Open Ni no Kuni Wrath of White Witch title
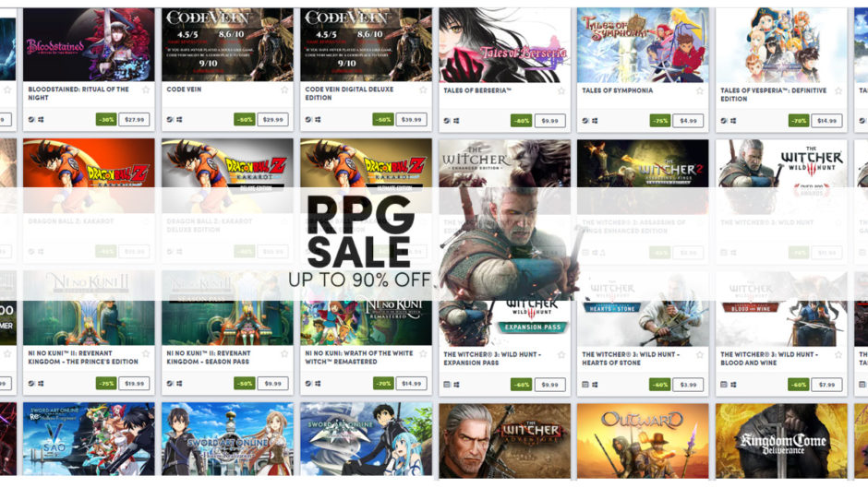Viewport: 868px width, 488px height. (358, 357)
